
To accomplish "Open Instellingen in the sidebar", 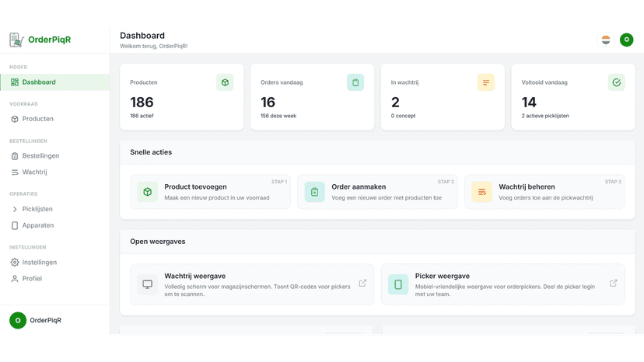I will (55, 263).
